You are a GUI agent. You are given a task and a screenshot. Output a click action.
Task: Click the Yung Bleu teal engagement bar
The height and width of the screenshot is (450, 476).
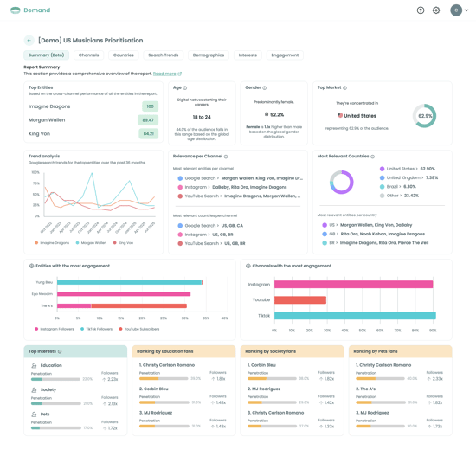[x=129, y=282]
